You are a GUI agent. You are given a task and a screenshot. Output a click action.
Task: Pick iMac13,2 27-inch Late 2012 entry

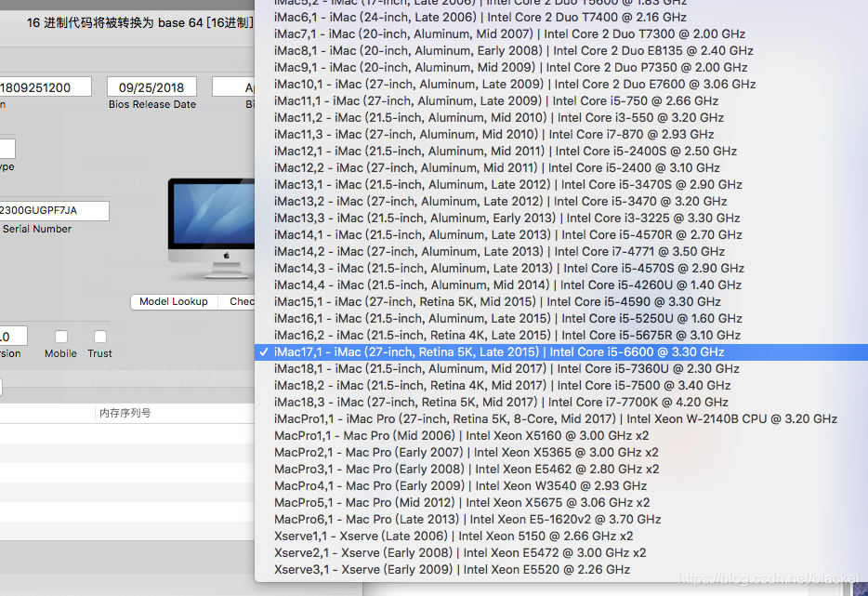[561, 201]
